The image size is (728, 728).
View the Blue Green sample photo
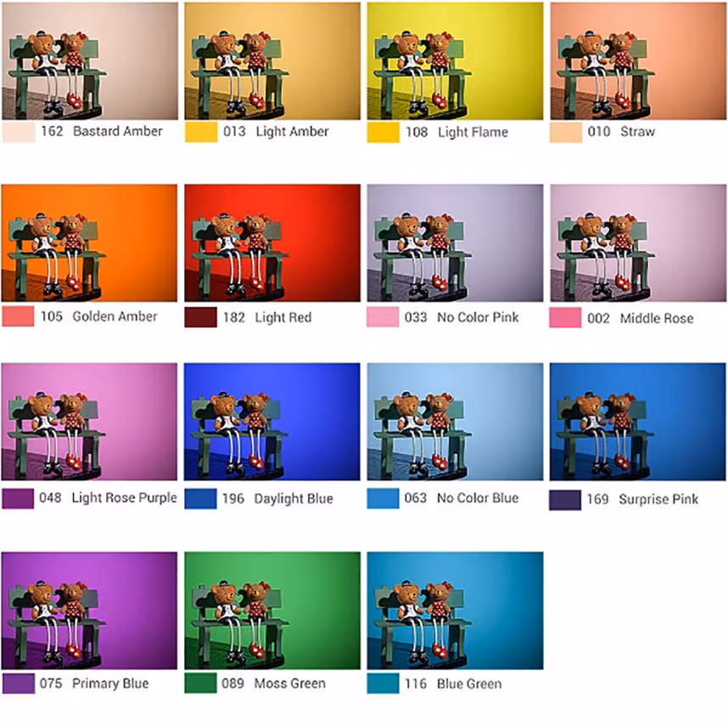(455, 611)
